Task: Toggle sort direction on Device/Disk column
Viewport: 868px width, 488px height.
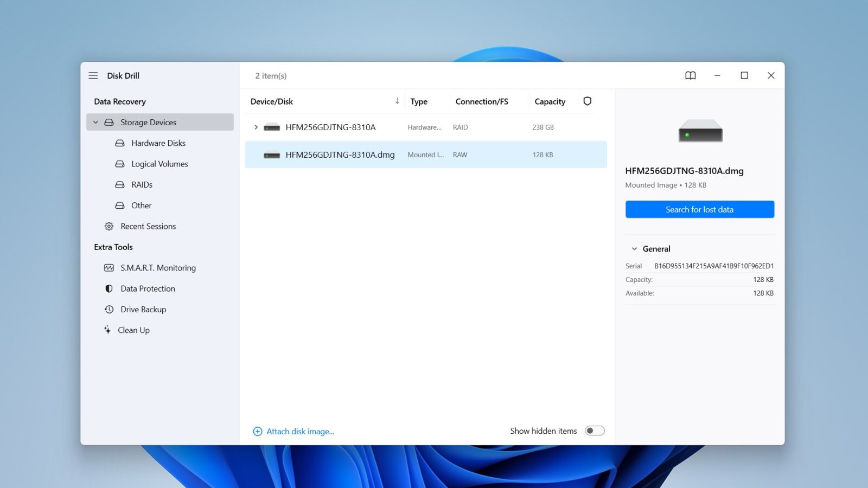Action: pos(397,101)
